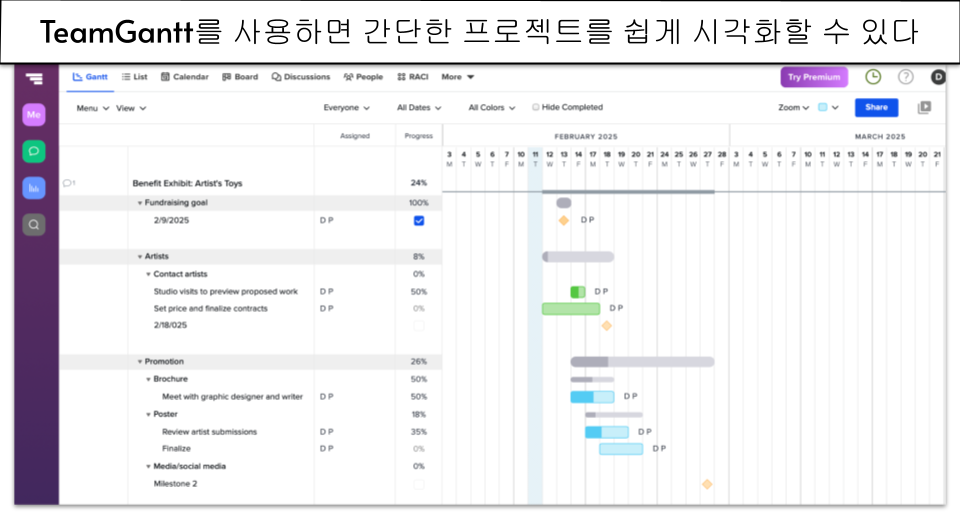Open the All Dates filter dropdown
The width and height of the screenshot is (960, 513).
419,108
